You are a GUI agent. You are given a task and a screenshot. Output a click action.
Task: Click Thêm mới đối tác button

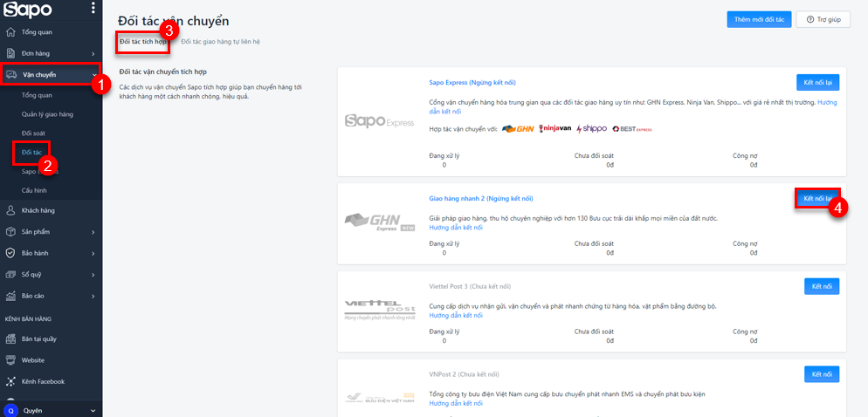coord(760,19)
